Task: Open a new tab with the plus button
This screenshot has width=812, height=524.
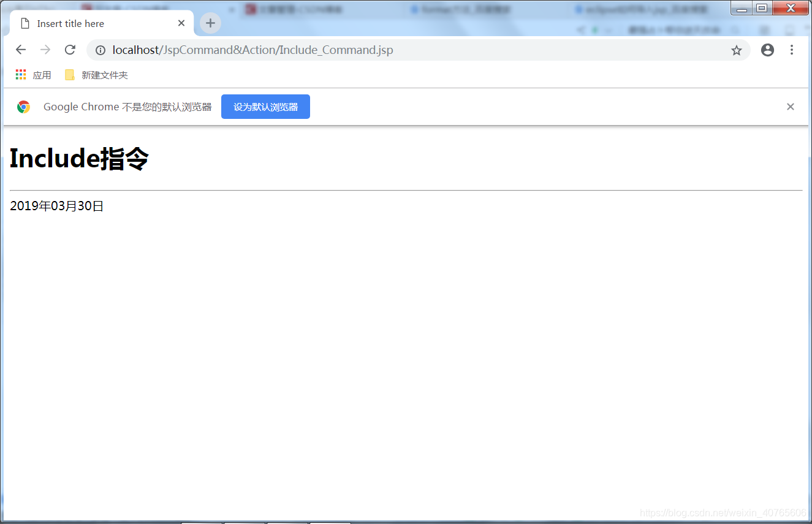Action: tap(210, 23)
